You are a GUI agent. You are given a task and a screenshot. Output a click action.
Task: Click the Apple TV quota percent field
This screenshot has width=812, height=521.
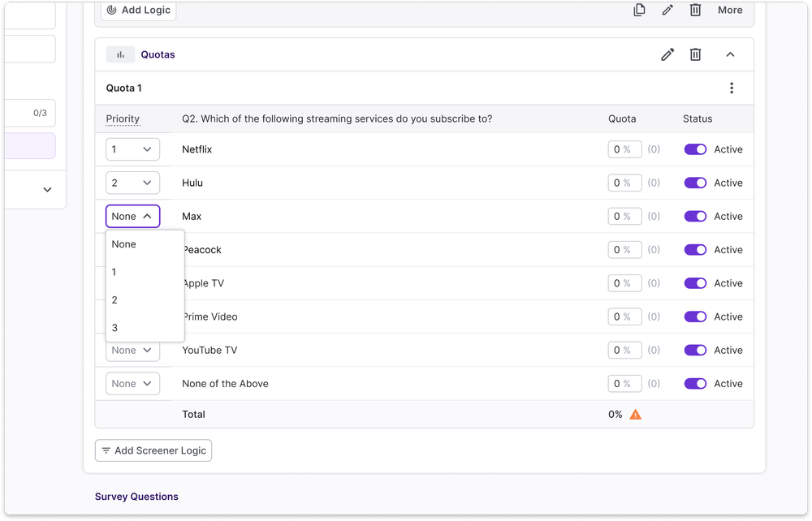pyautogui.click(x=625, y=283)
